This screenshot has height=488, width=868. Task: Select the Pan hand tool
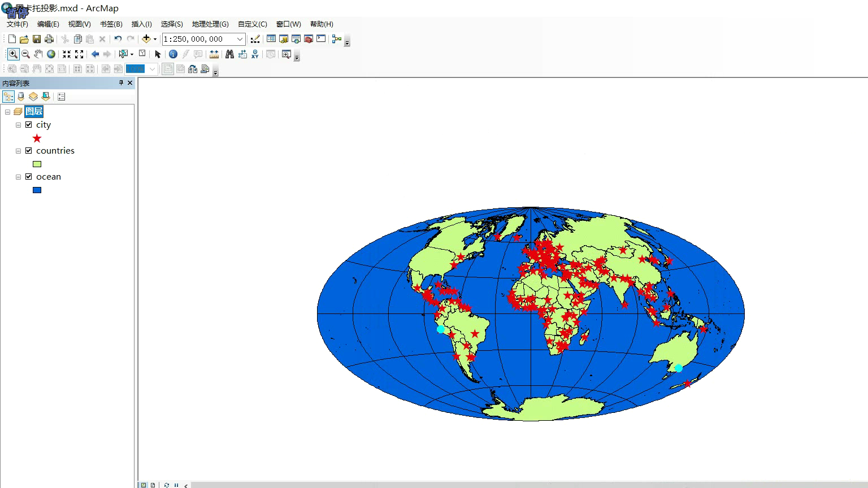[x=38, y=54]
